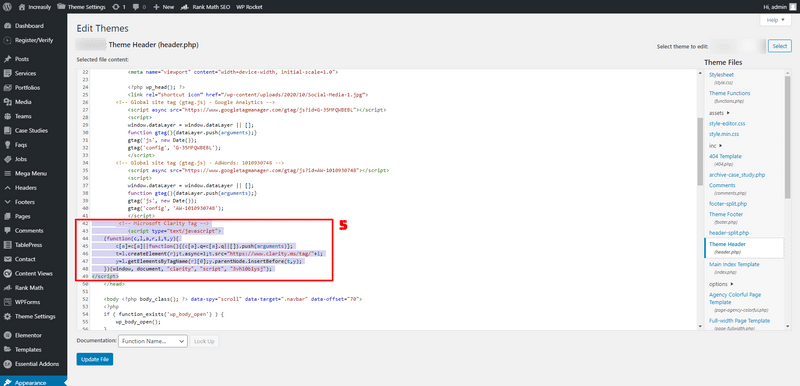Select the Theme Header file
The image size is (800, 386).
tap(743, 247)
